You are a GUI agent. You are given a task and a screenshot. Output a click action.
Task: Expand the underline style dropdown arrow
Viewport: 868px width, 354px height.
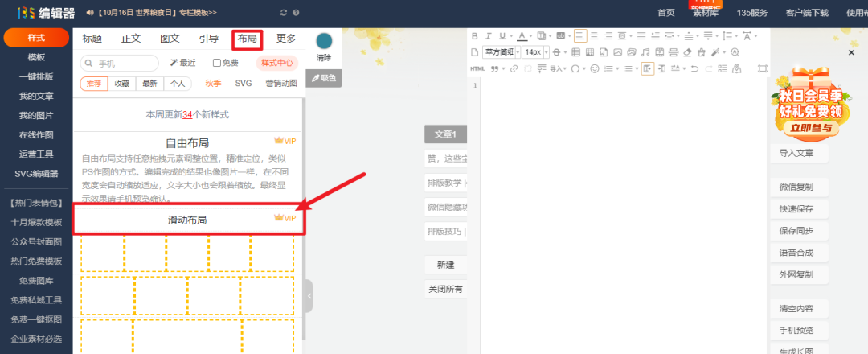511,36
